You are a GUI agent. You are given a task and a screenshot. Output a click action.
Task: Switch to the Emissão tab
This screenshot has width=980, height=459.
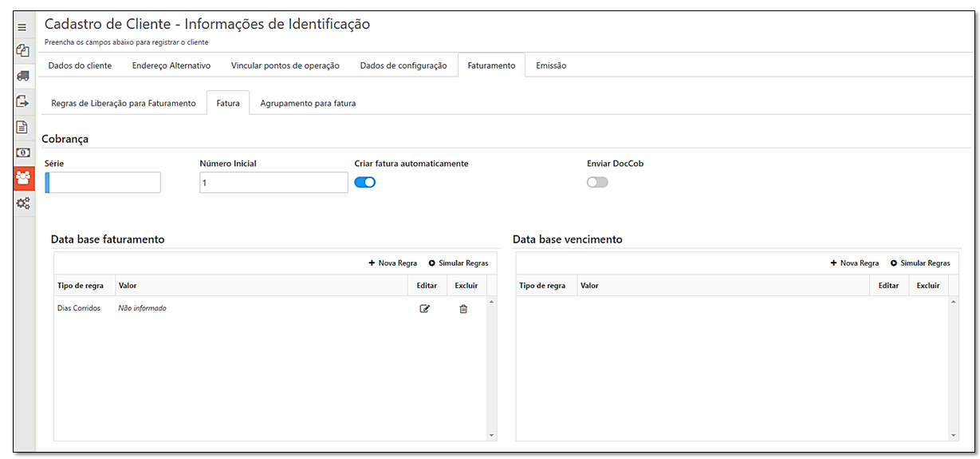(x=551, y=65)
